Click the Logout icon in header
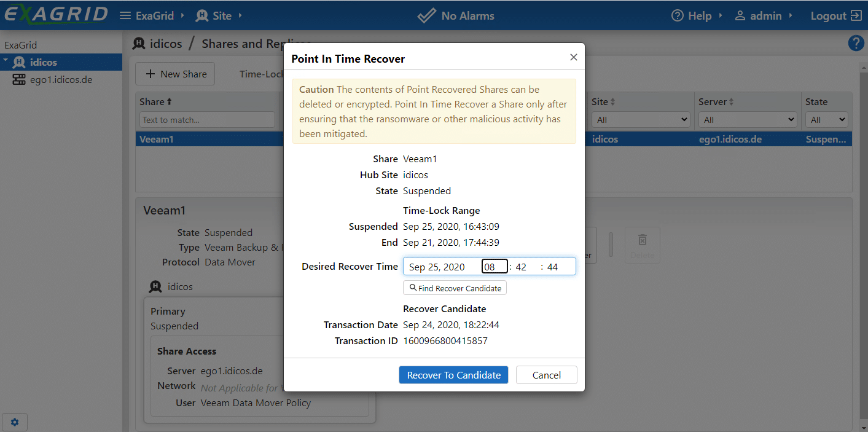The image size is (868, 432). 856,16
